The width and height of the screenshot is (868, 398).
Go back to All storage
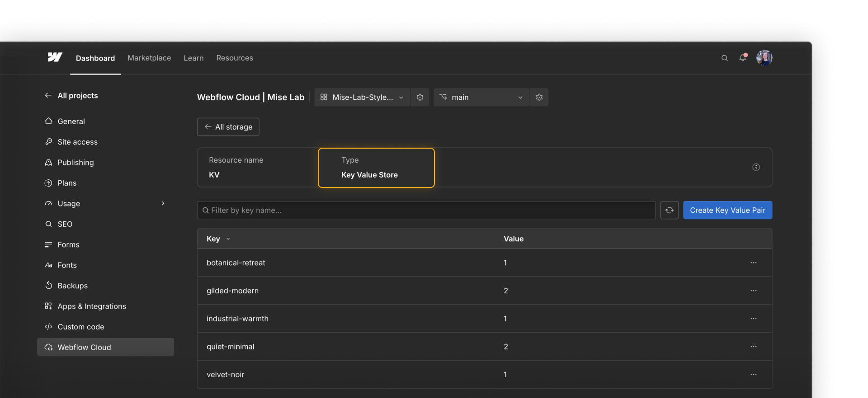click(x=228, y=127)
